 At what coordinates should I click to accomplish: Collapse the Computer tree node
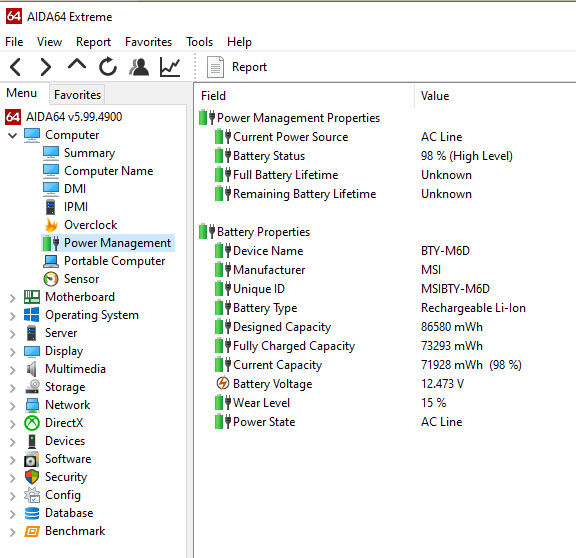click(x=12, y=136)
